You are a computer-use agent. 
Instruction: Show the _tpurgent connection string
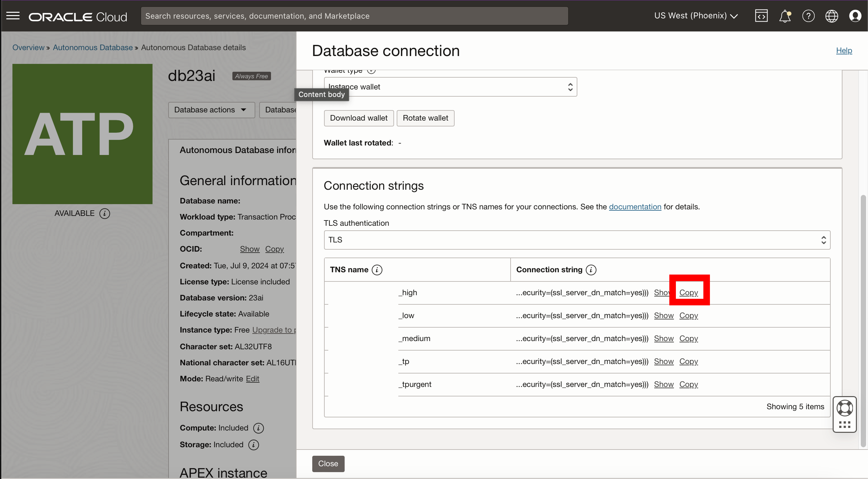point(664,385)
